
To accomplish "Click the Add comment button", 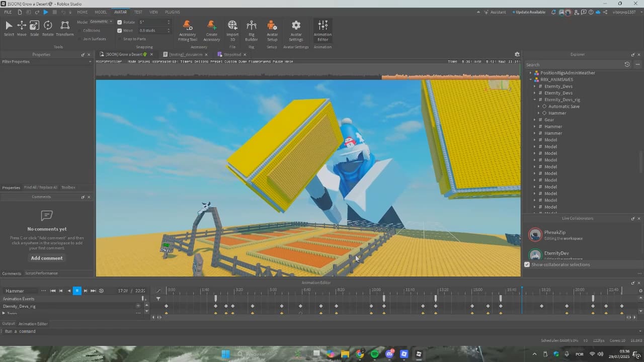I will point(47,258).
